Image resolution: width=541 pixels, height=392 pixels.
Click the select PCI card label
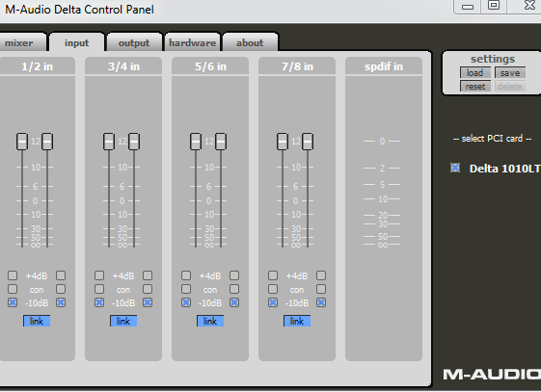tap(493, 139)
